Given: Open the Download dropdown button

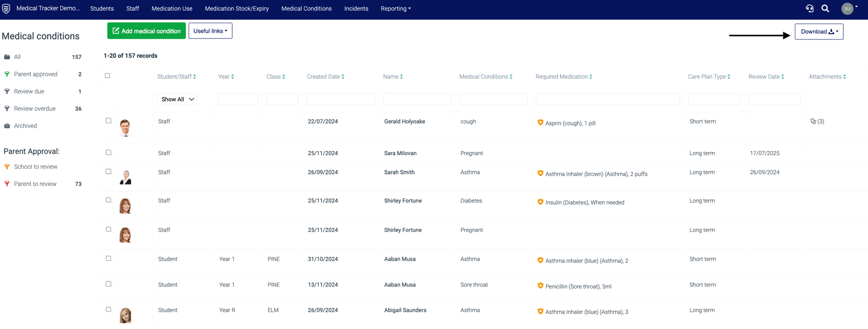Looking at the screenshot, I should [x=819, y=31].
